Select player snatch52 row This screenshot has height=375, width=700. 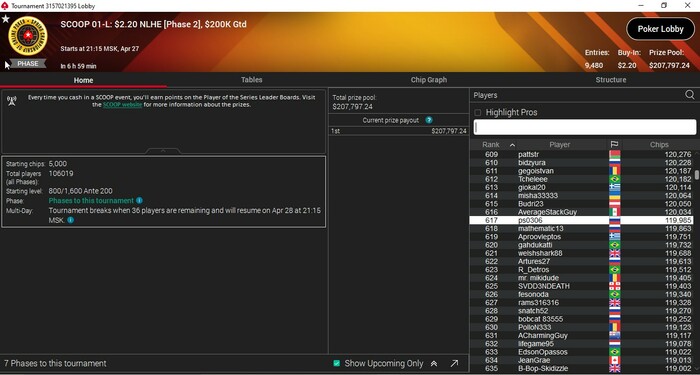tap(581, 311)
